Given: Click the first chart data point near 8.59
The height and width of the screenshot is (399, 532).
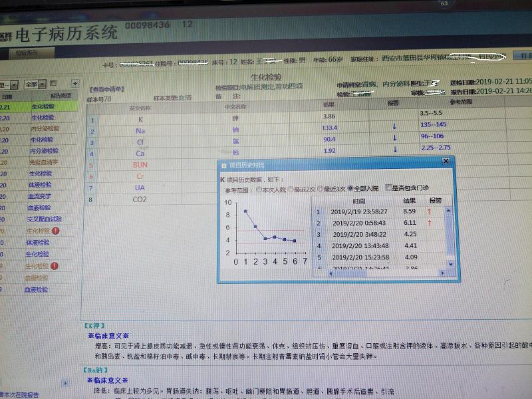Looking at the screenshot, I should click(x=245, y=211).
